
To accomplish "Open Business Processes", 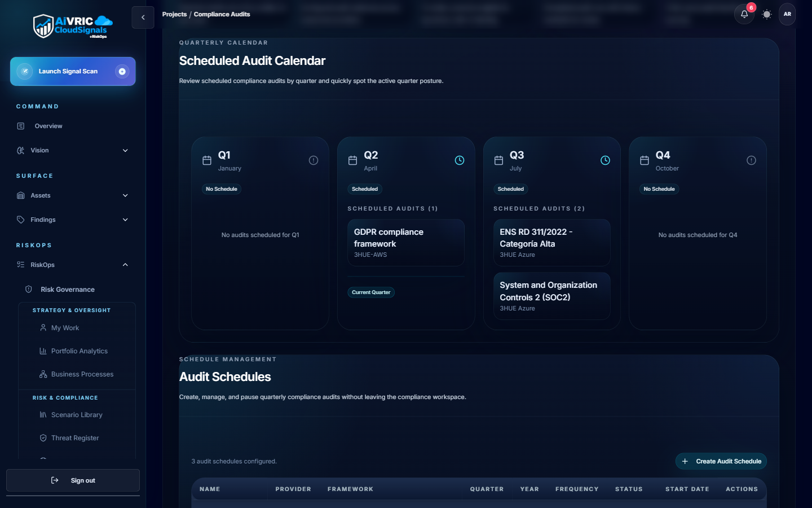I will tap(82, 374).
